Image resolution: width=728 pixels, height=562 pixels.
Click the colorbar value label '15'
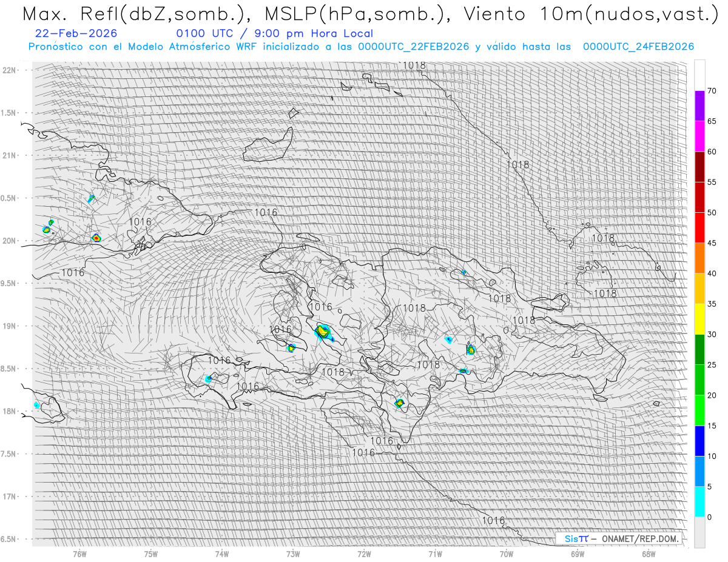tap(712, 426)
